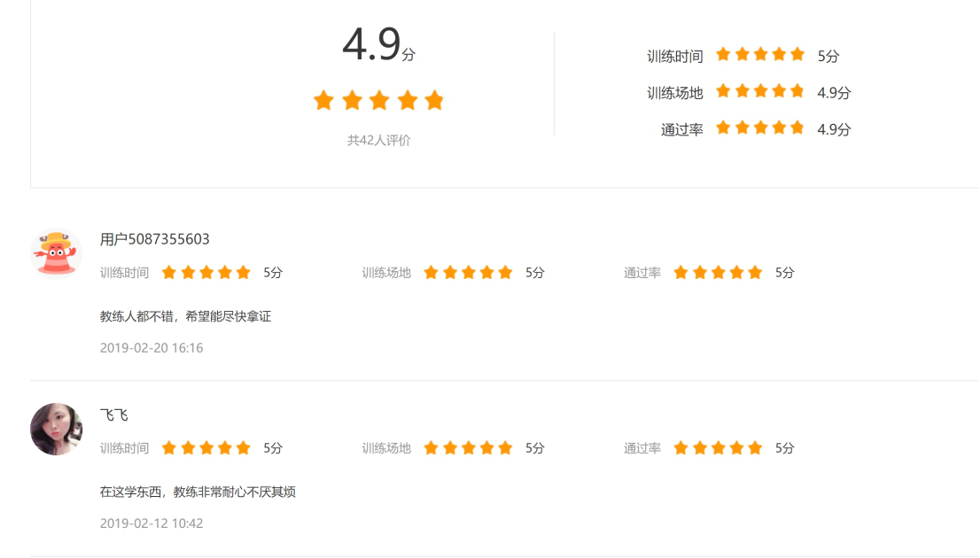Viewport: 980px width, 558px height.
Task: Click 飞飞's 训练场地 star rating
Action: click(x=468, y=448)
